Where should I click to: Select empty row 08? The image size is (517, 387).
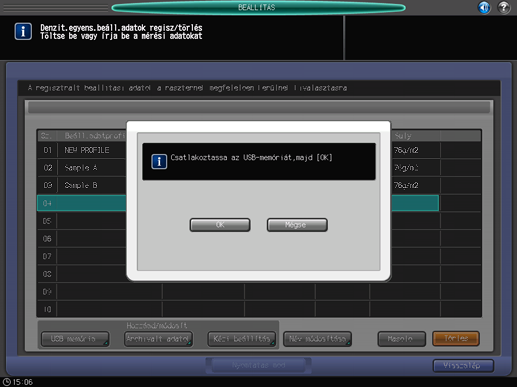point(82,274)
